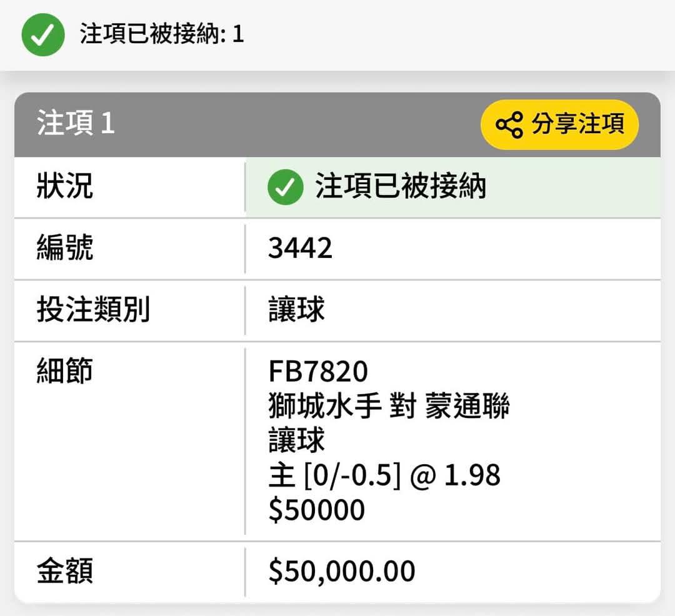The image size is (675, 616).
Task: Click the 狀況 status label
Action: (65, 186)
